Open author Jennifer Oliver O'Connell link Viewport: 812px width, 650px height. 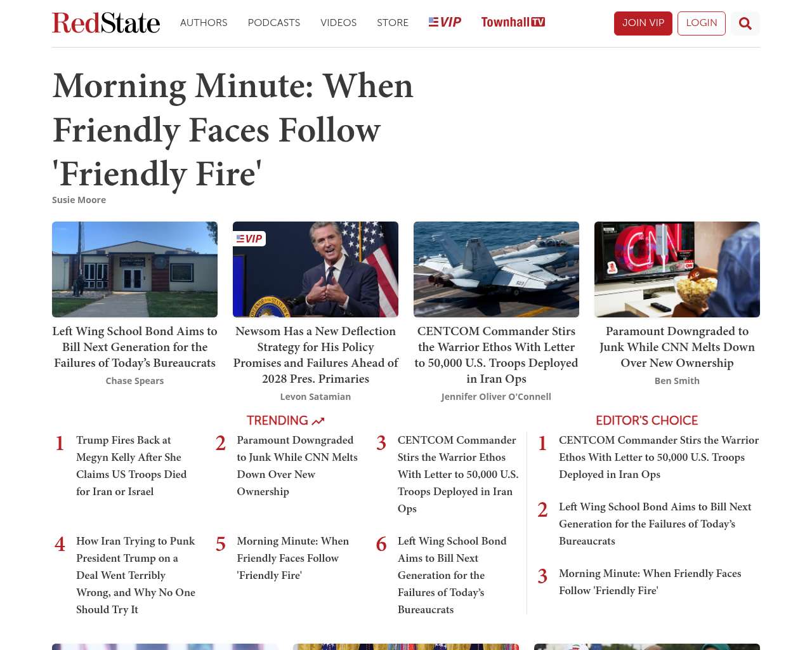[x=496, y=397]
